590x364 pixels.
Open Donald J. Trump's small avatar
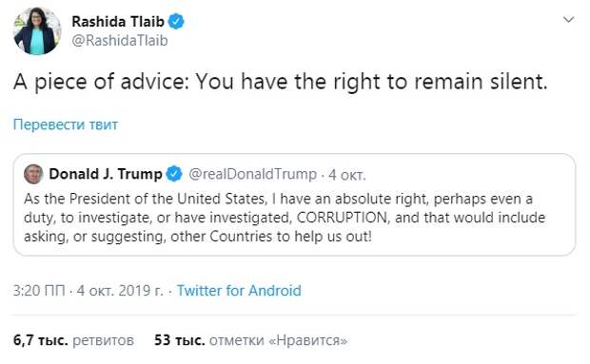click(33, 174)
